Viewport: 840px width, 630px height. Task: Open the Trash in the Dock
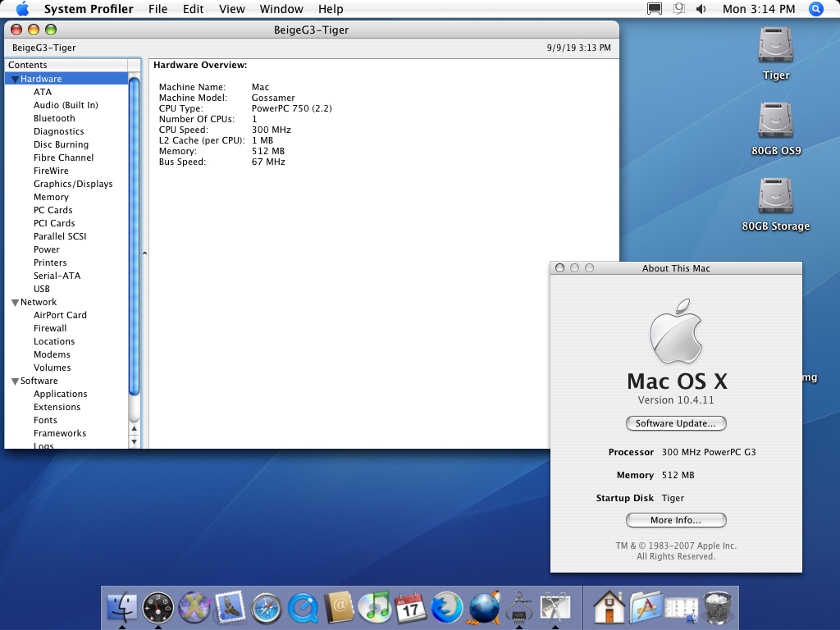[718, 608]
